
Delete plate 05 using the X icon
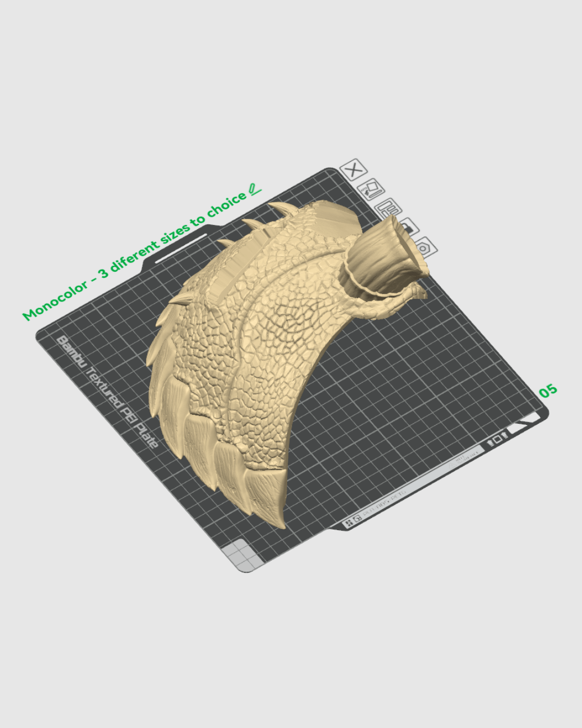click(352, 170)
